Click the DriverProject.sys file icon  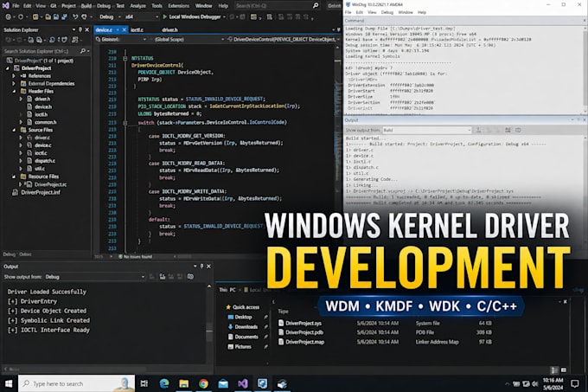tap(281, 323)
